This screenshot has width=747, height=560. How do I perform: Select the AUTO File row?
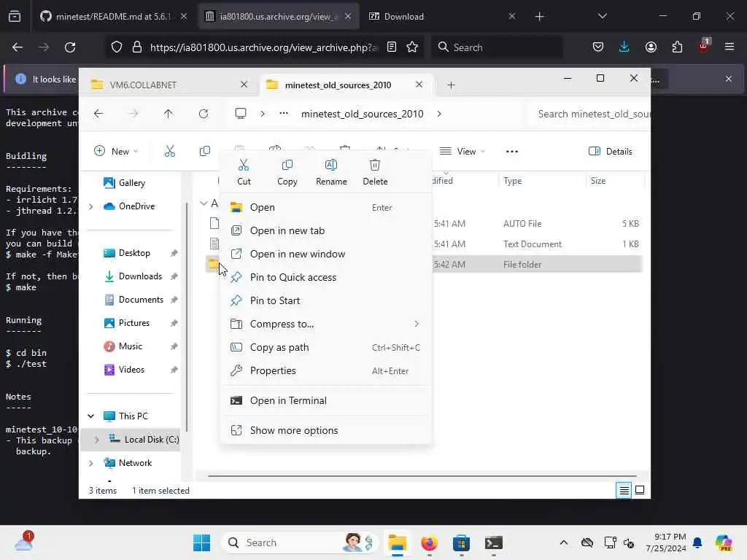tap(424, 223)
